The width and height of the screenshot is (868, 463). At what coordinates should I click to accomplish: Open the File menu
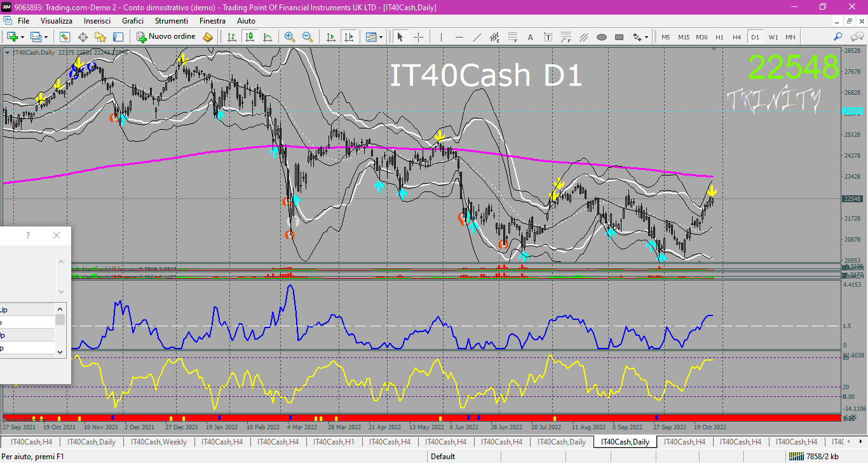[24, 21]
